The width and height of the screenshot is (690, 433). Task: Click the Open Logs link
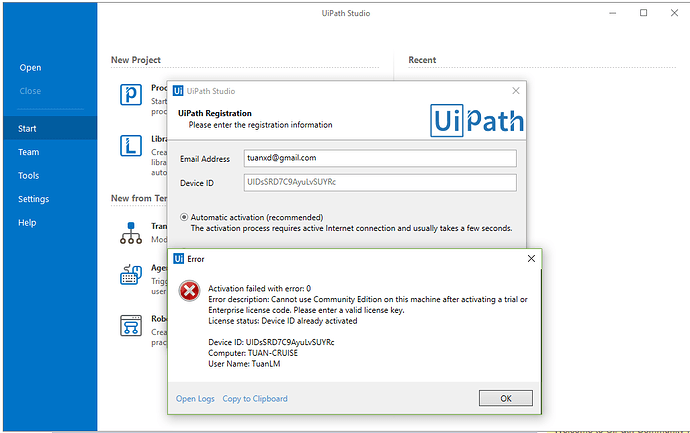(x=195, y=399)
